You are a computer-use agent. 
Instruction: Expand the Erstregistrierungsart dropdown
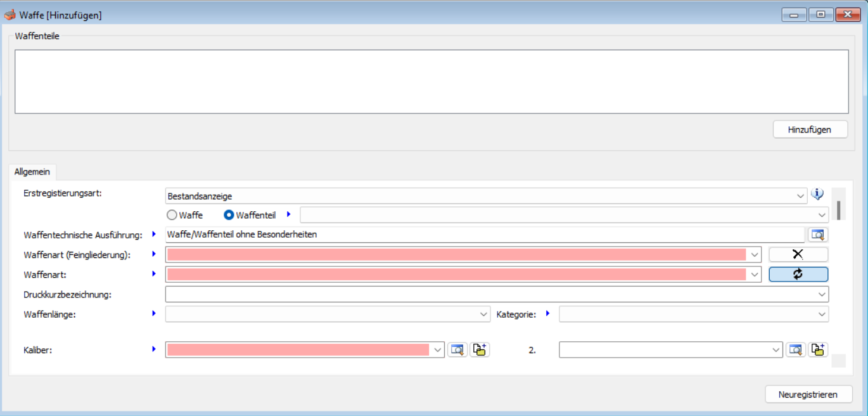point(801,197)
